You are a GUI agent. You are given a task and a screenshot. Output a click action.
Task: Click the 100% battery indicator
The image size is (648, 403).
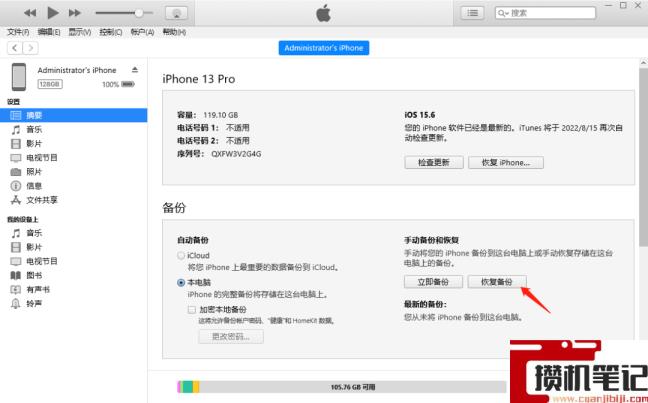coord(118,84)
